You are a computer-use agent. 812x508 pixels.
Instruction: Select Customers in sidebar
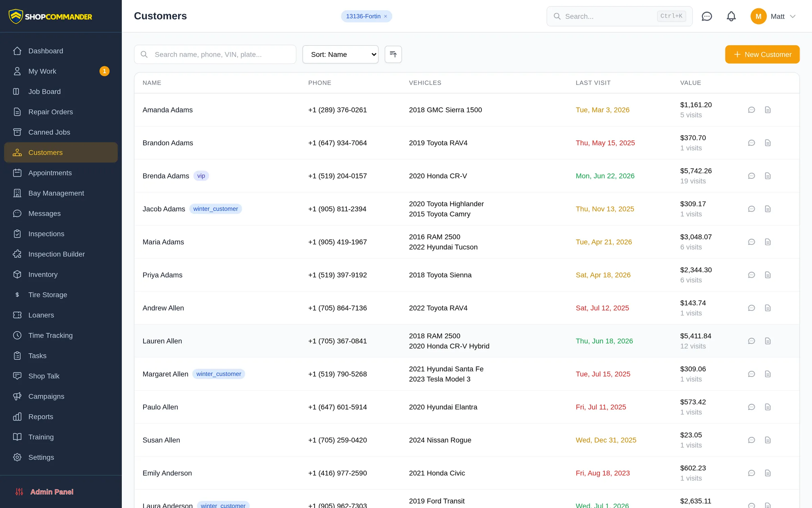(x=61, y=152)
